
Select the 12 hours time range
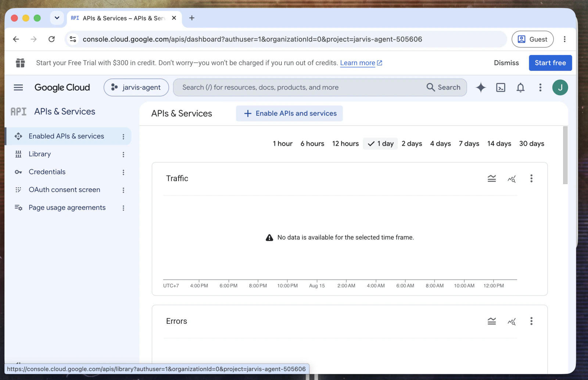pos(345,144)
